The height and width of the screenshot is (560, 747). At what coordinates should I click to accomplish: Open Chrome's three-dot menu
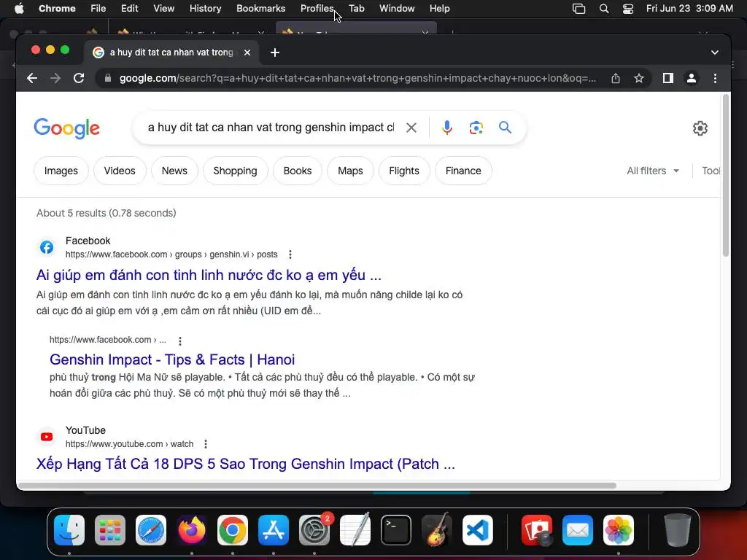pyautogui.click(x=715, y=78)
